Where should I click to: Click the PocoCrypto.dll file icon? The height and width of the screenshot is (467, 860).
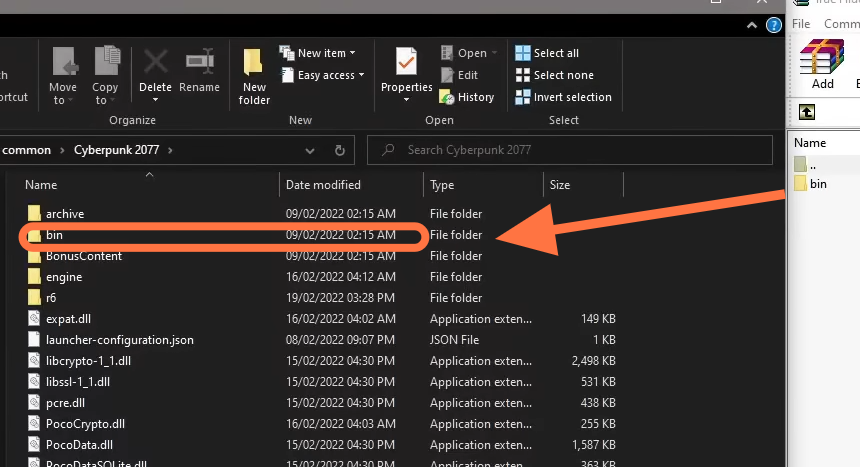click(x=34, y=424)
